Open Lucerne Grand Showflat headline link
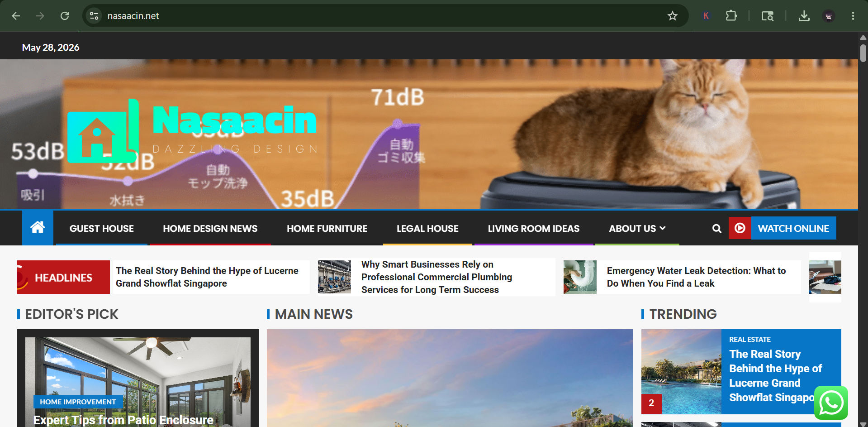This screenshot has width=868, height=427. [x=207, y=277]
